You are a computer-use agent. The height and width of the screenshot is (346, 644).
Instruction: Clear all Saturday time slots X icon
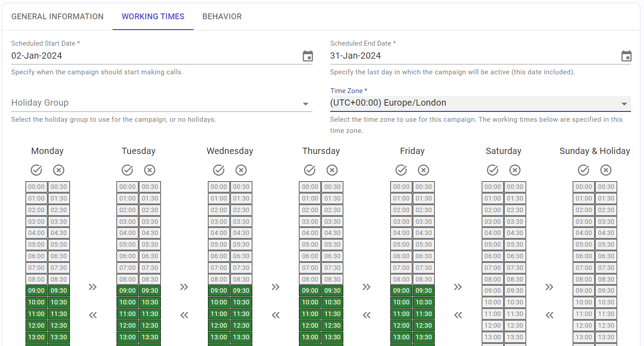click(x=515, y=170)
